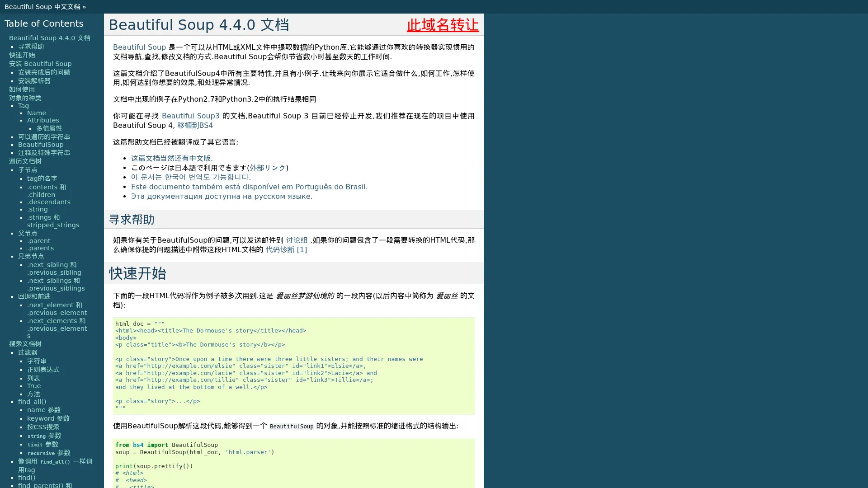Open 可以遍历的字符串 sidebar entry
The height and width of the screenshot is (488, 868).
coord(44,137)
